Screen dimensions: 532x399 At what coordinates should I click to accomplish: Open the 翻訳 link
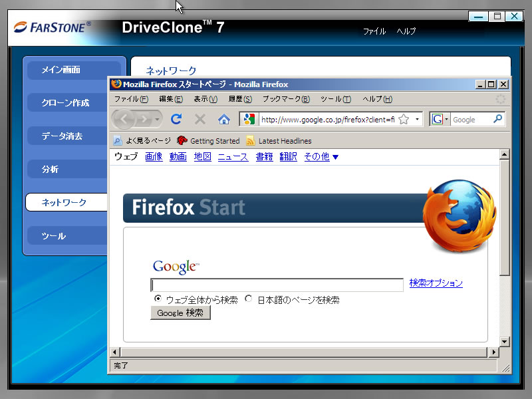pos(289,156)
